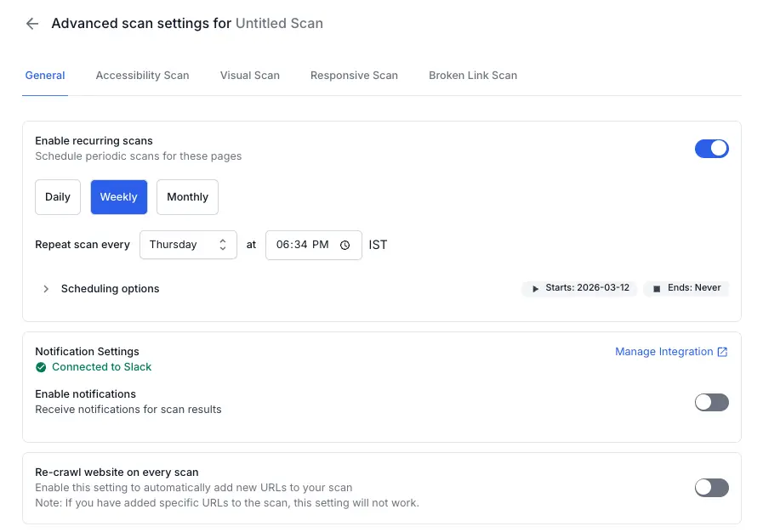The image size is (763, 532).
Task: Switch to the Accessibility Scan tab
Action: click(x=142, y=75)
